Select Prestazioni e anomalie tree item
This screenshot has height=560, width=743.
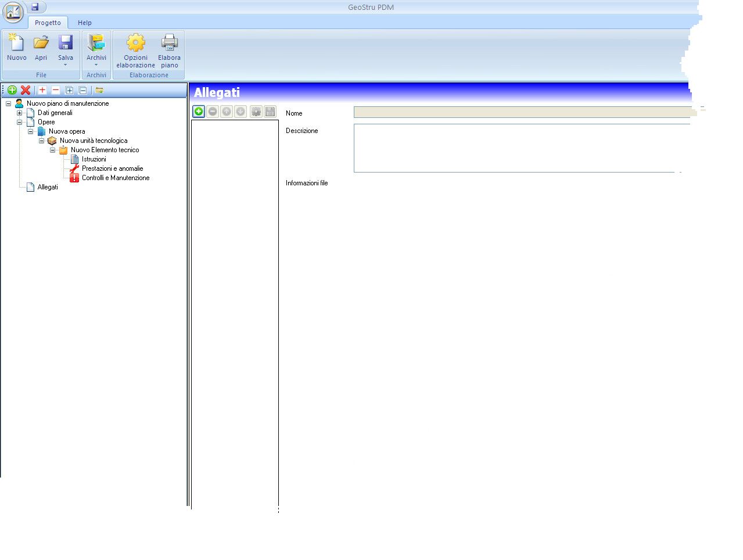[x=112, y=168]
